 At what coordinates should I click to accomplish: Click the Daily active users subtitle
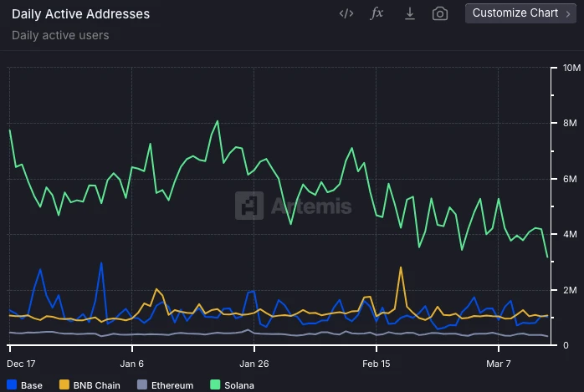pos(60,35)
